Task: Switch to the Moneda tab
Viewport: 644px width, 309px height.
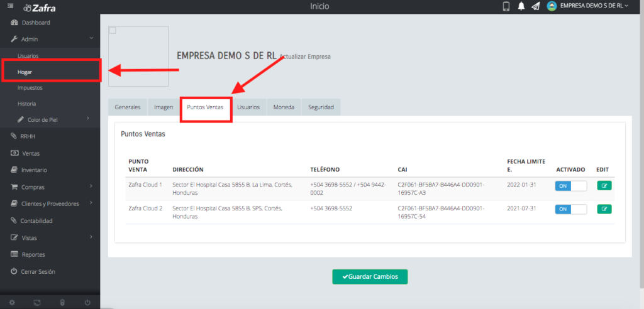Action: coord(284,107)
